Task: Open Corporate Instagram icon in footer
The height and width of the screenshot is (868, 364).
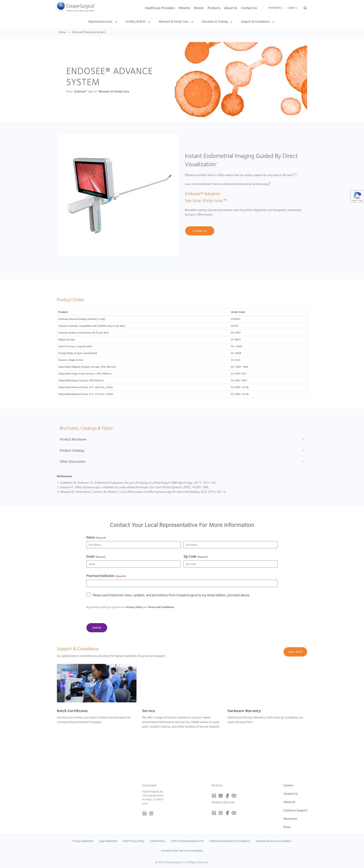Action: point(151,813)
